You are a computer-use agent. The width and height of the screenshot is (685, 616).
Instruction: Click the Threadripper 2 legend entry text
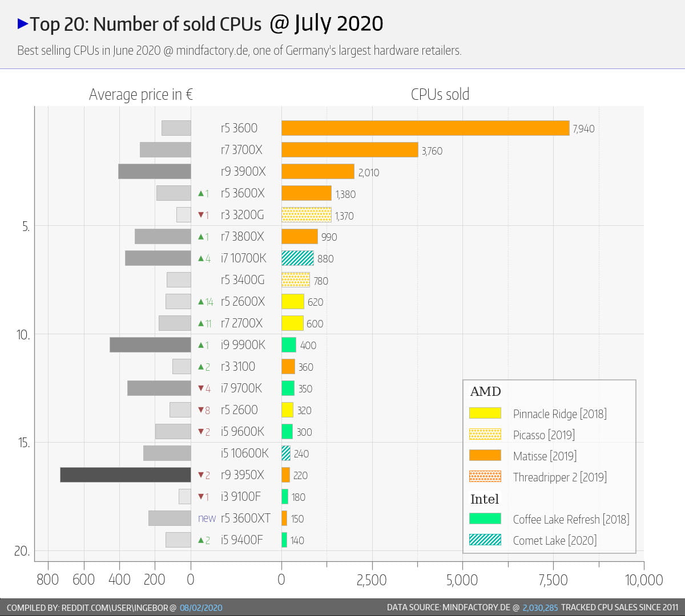[x=559, y=477]
